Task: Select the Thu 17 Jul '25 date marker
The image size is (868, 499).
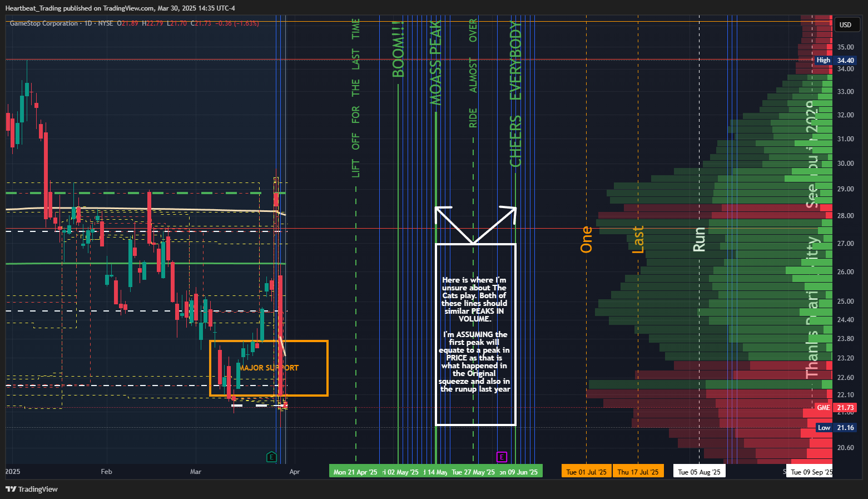Action: 638,472
